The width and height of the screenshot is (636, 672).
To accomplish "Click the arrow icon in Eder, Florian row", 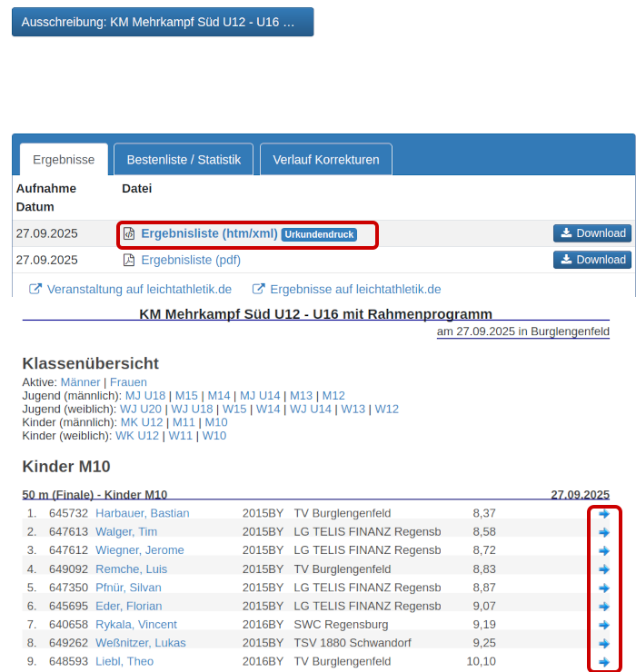I will click(x=604, y=607).
